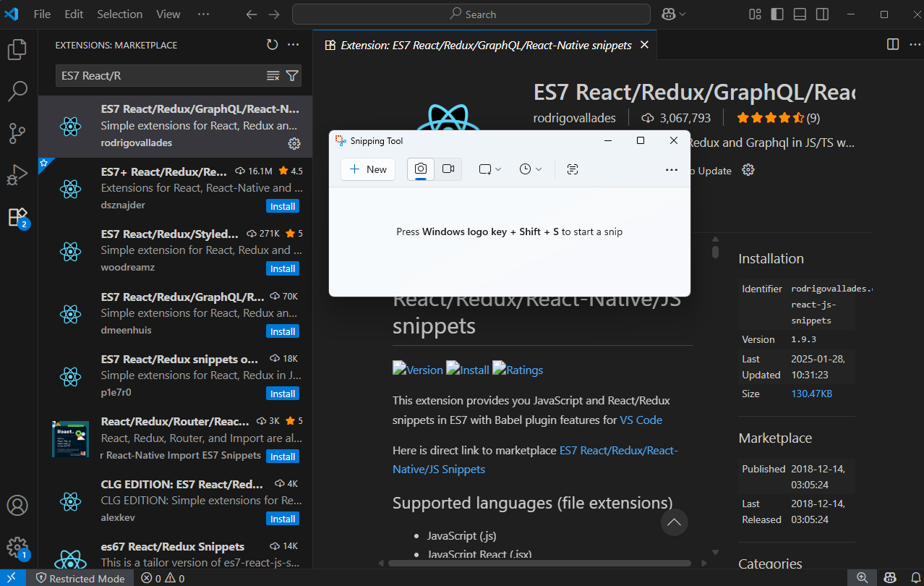Switch Snipping Tool to video record mode
This screenshot has height=586, width=924.
(448, 169)
